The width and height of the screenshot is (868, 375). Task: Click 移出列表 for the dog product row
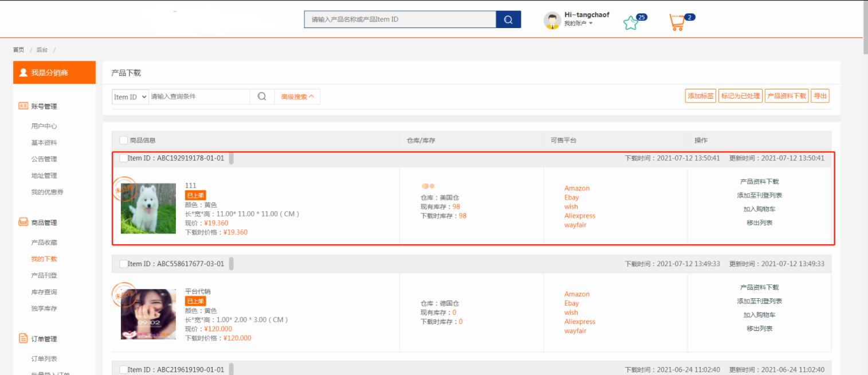[760, 223]
